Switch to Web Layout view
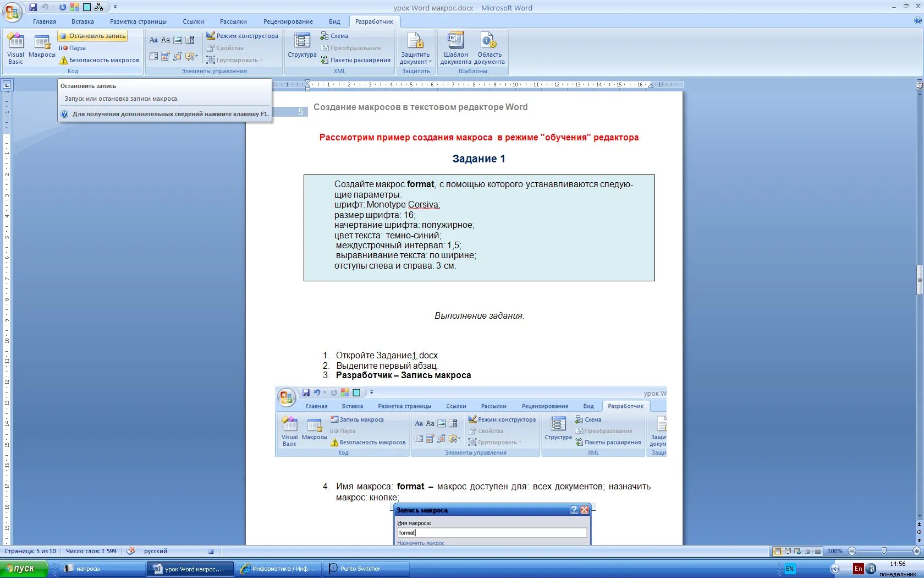Viewport: 924px width, 578px height. coord(798,551)
